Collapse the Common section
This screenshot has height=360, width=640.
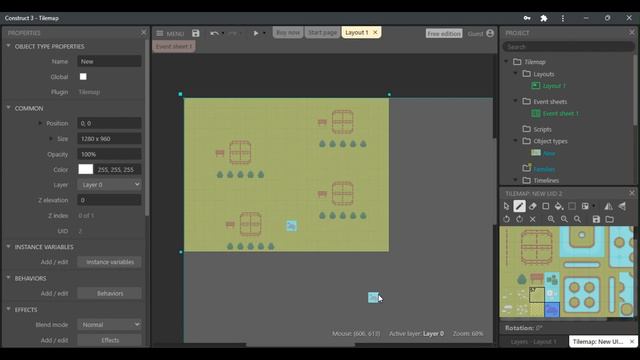pyautogui.click(x=9, y=108)
